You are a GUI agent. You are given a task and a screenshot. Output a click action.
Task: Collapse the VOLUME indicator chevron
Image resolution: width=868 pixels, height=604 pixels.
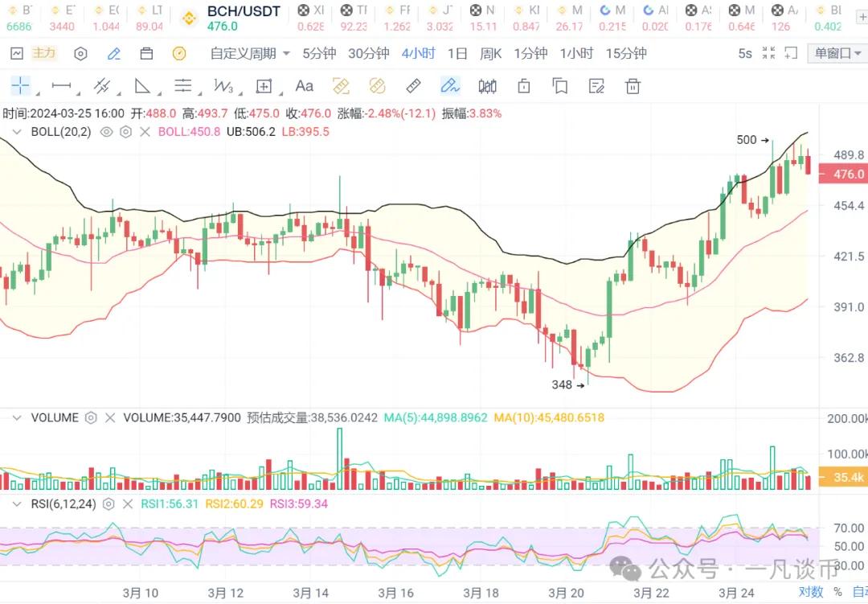click(x=17, y=417)
